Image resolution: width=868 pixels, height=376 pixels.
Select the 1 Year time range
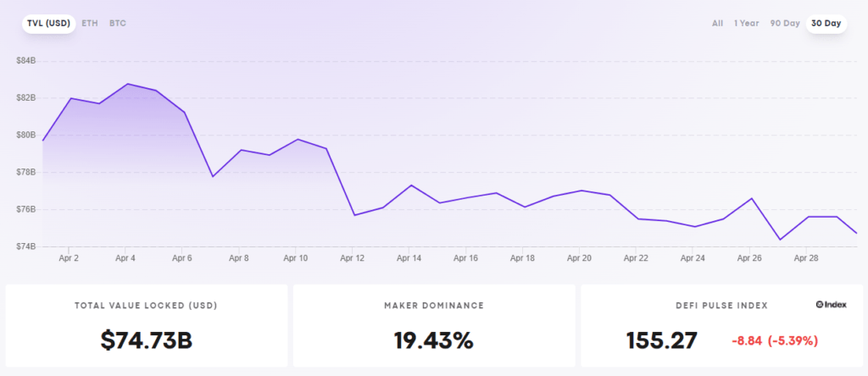(746, 23)
